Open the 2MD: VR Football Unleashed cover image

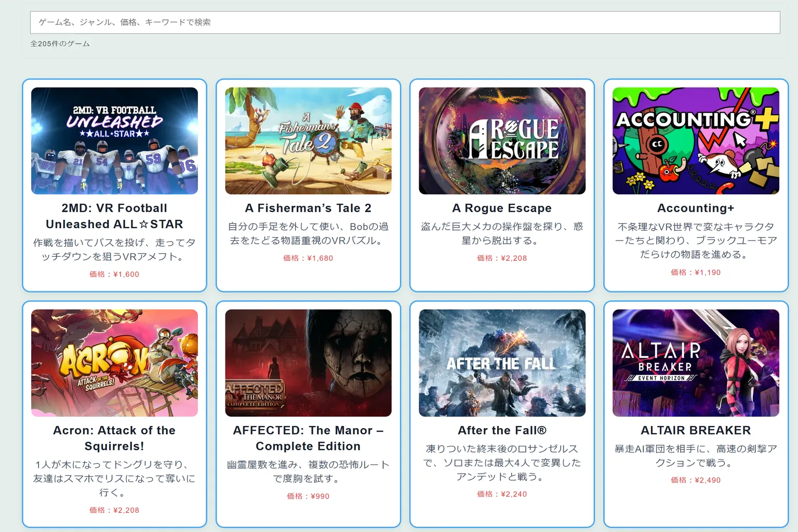pyautogui.click(x=114, y=141)
